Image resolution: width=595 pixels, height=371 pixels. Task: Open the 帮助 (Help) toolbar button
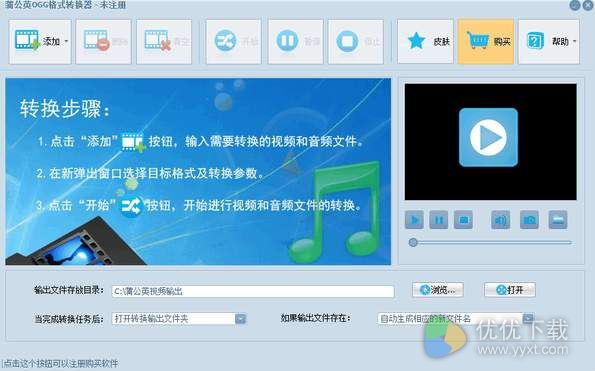[x=549, y=41]
